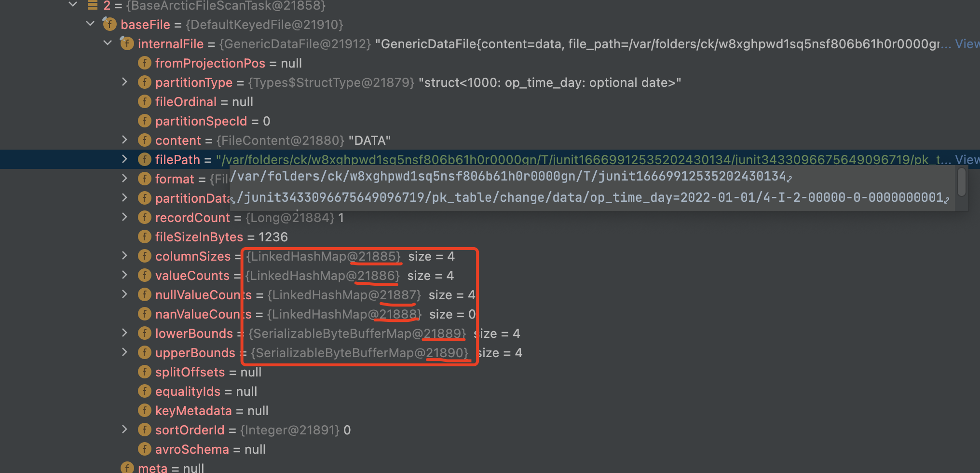The width and height of the screenshot is (980, 473).
Task: Select the fileSizeInBytes row
Action: pyautogui.click(x=217, y=236)
